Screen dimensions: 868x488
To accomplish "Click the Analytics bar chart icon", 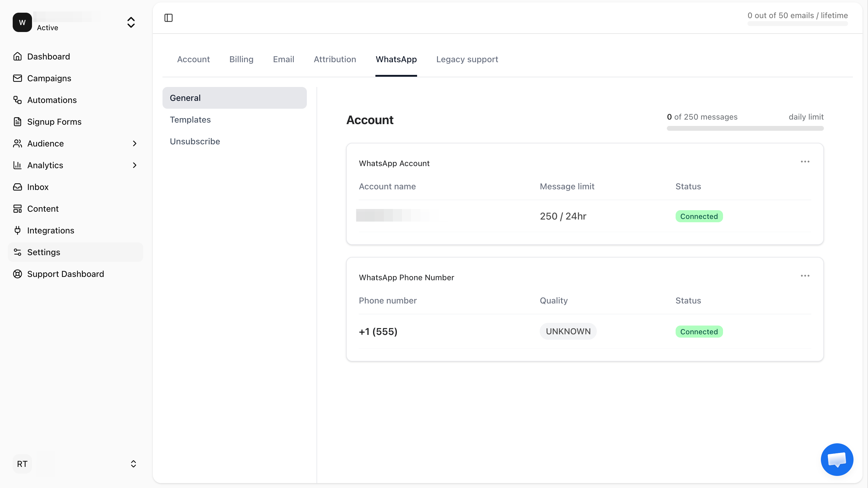I will (x=18, y=165).
